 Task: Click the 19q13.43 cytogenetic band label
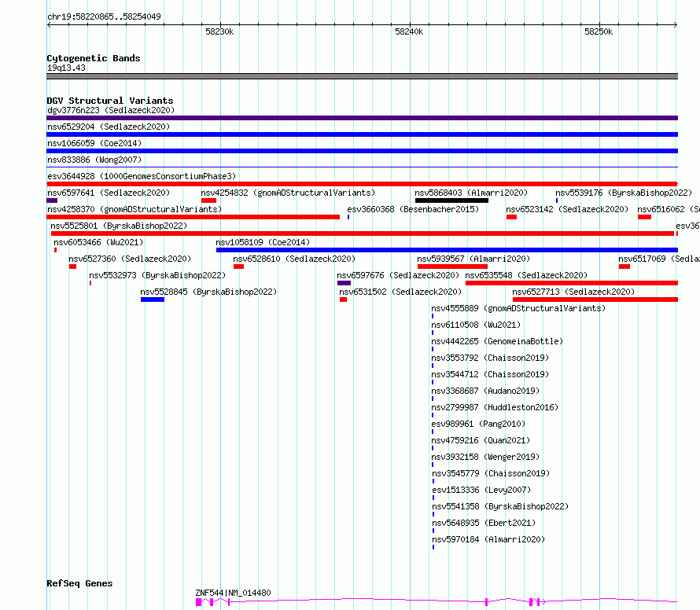pos(66,68)
